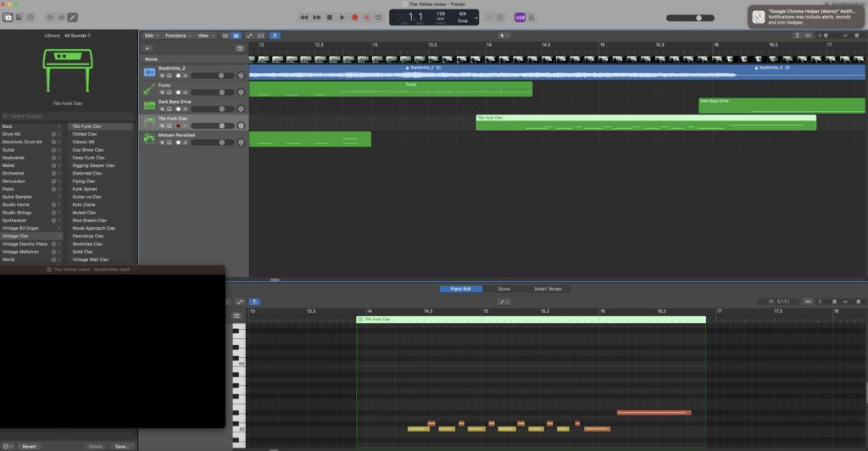This screenshot has height=451, width=868.
Task: Select the Fuzzy guitar track icon
Action: pos(149,88)
